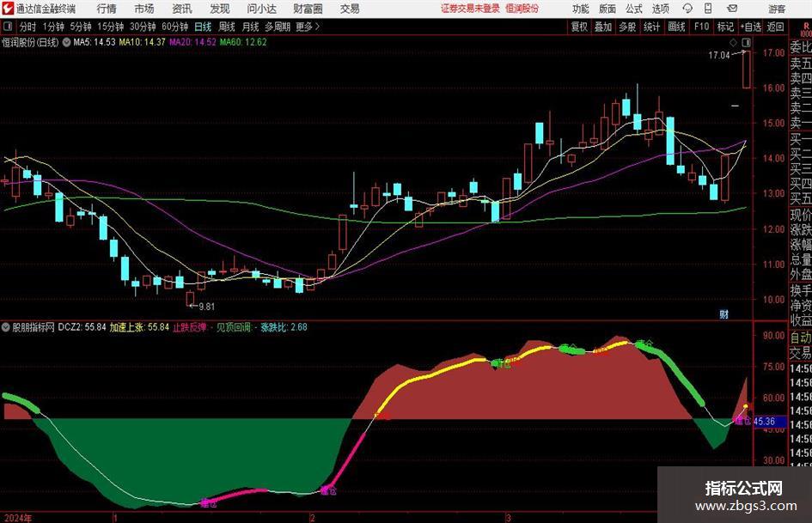
Task: Open the 问小达 menu
Action: click(x=262, y=9)
